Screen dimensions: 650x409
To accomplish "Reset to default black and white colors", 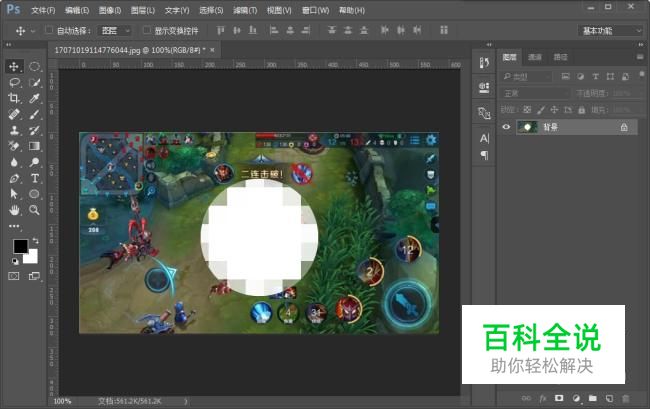I will click(x=15, y=261).
